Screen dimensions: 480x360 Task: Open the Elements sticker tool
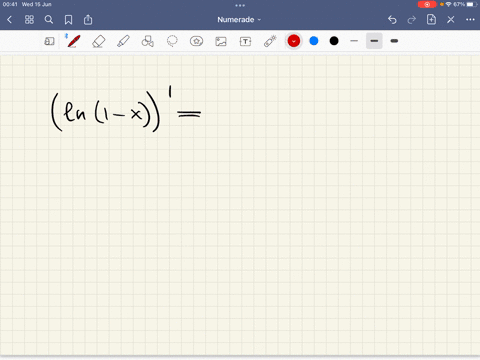click(x=196, y=41)
